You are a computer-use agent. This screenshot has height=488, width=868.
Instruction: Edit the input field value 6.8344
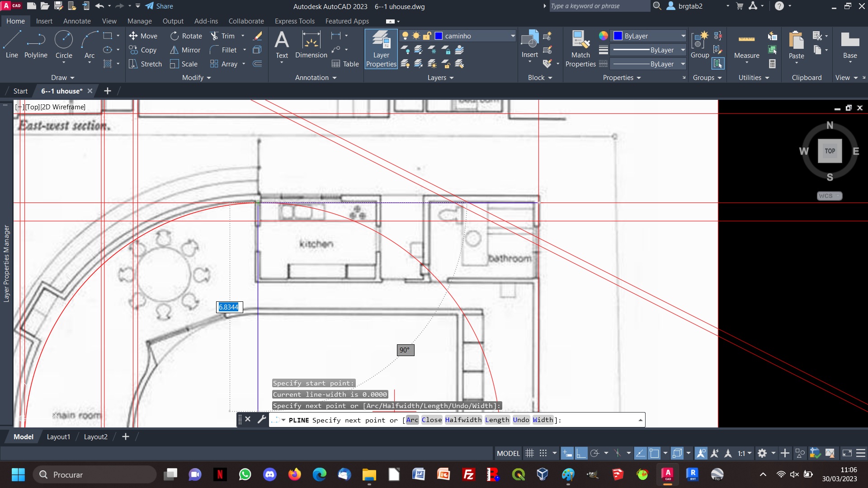click(228, 306)
